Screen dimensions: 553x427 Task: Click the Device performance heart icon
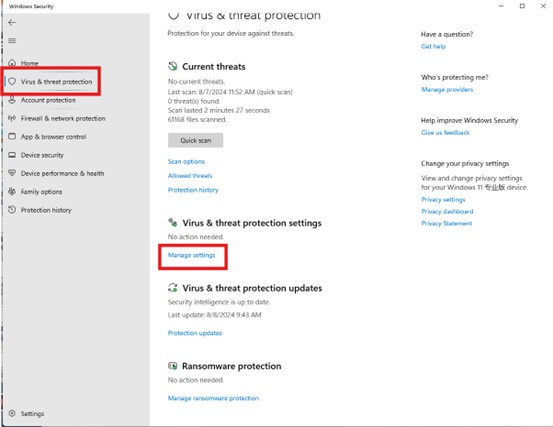tap(12, 173)
